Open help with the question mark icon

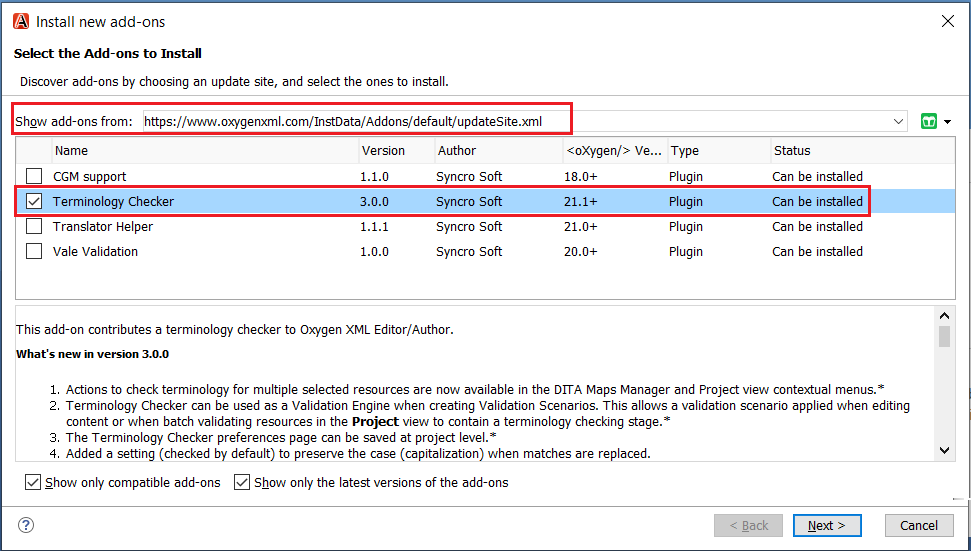26,525
